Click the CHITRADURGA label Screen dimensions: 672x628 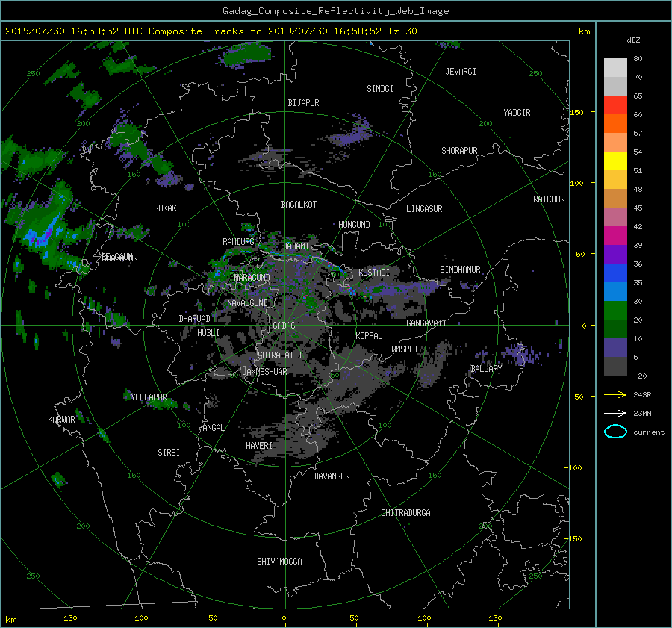pos(405,513)
